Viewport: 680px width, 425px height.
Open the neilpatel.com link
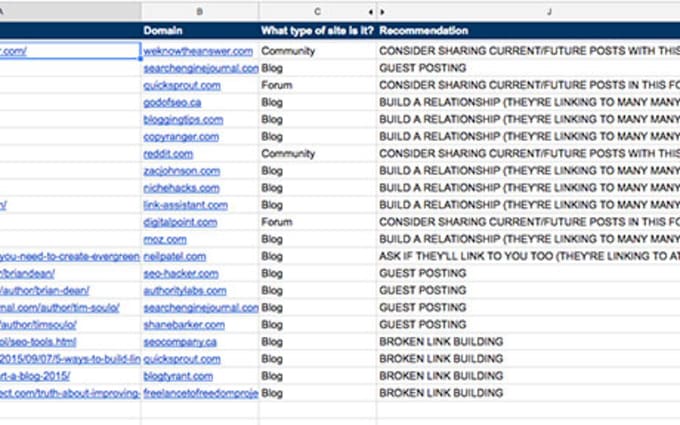pyautogui.click(x=175, y=256)
